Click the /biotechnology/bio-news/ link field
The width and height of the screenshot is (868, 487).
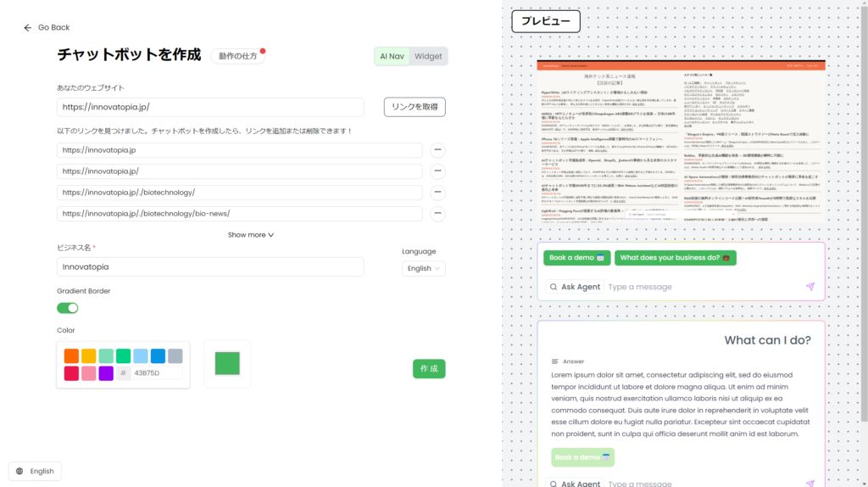coord(240,213)
